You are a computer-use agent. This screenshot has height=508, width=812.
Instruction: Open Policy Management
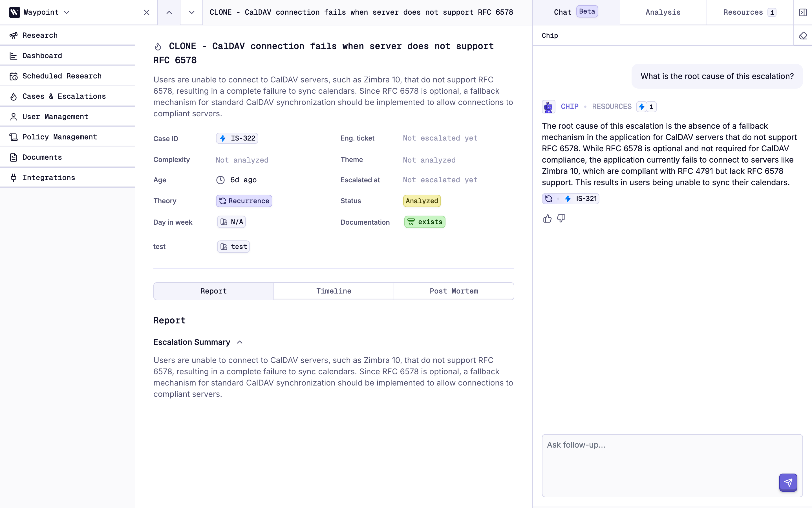pos(67,137)
